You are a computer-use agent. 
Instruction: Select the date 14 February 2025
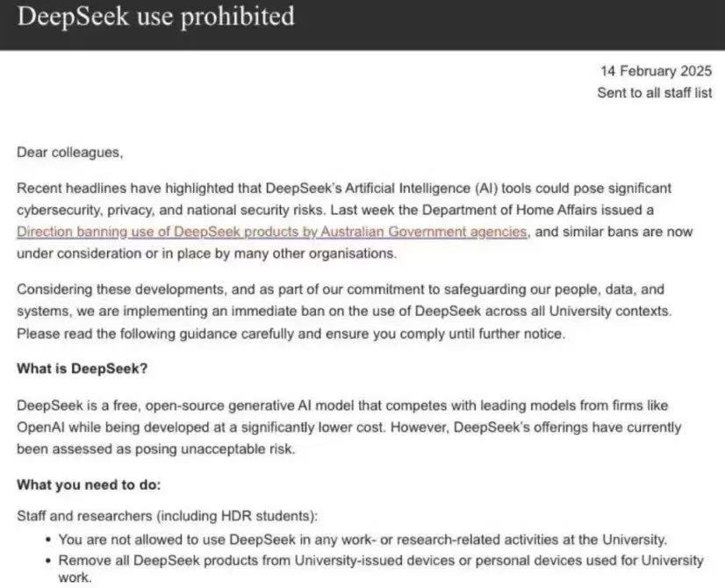tap(656, 70)
